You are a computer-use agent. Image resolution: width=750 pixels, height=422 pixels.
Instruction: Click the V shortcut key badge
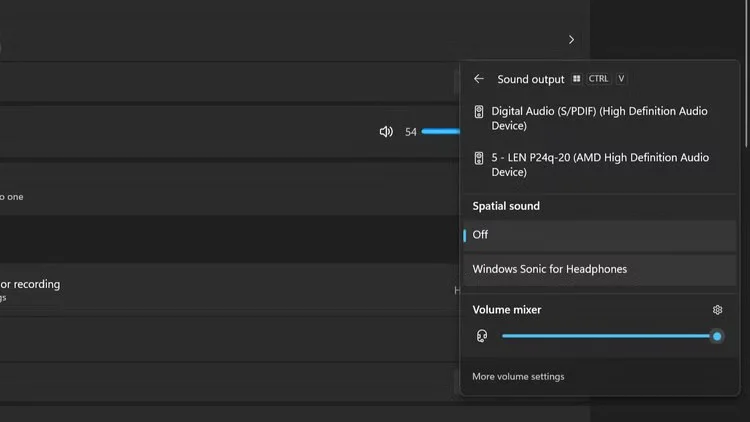[x=621, y=78]
